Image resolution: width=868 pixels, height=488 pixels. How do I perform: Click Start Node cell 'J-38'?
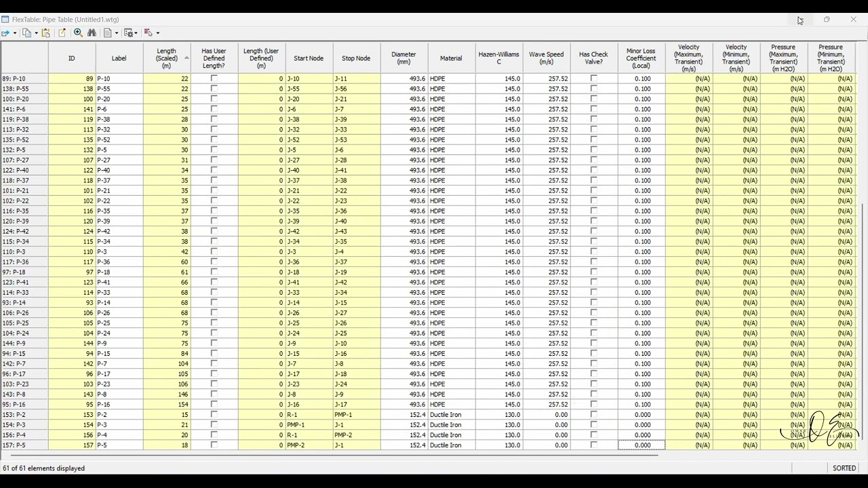point(309,119)
